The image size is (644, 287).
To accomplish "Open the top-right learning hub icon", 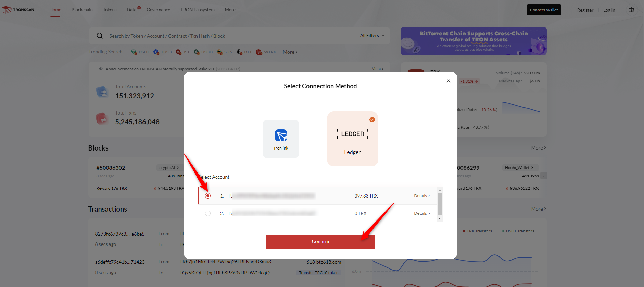I will 632,10.
